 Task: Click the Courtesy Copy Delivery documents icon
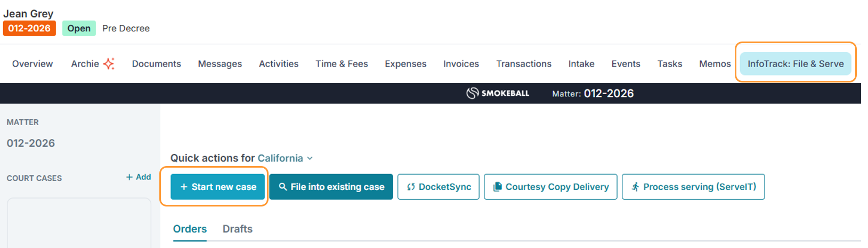coord(498,187)
